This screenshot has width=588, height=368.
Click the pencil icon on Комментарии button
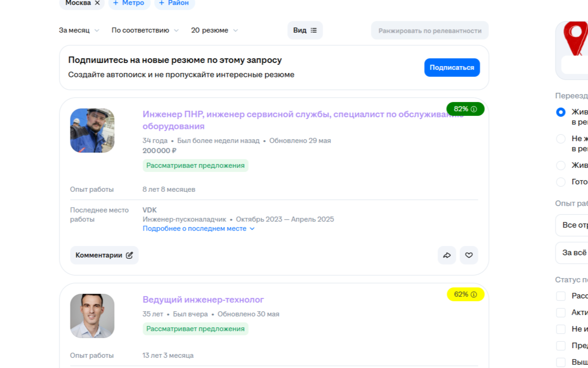click(129, 255)
